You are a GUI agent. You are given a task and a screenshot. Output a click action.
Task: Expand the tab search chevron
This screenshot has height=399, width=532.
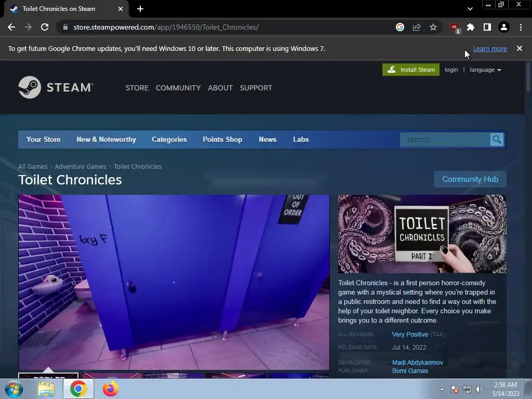tap(470, 9)
